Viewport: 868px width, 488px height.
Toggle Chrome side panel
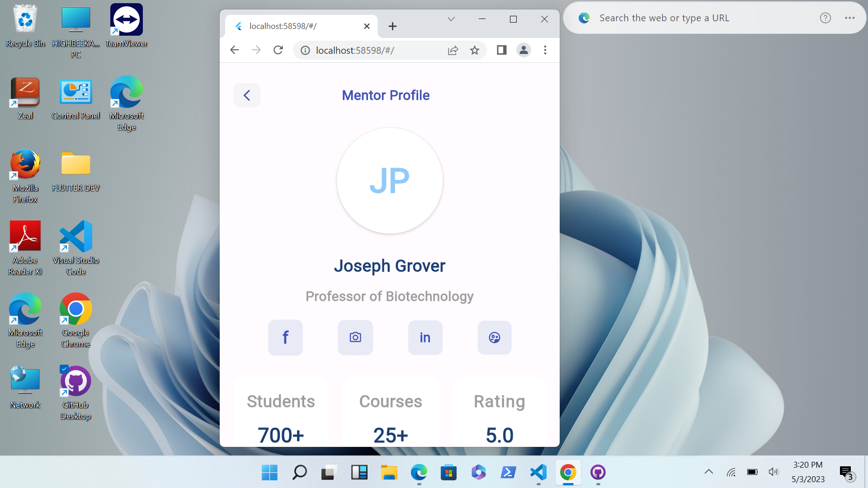point(502,50)
